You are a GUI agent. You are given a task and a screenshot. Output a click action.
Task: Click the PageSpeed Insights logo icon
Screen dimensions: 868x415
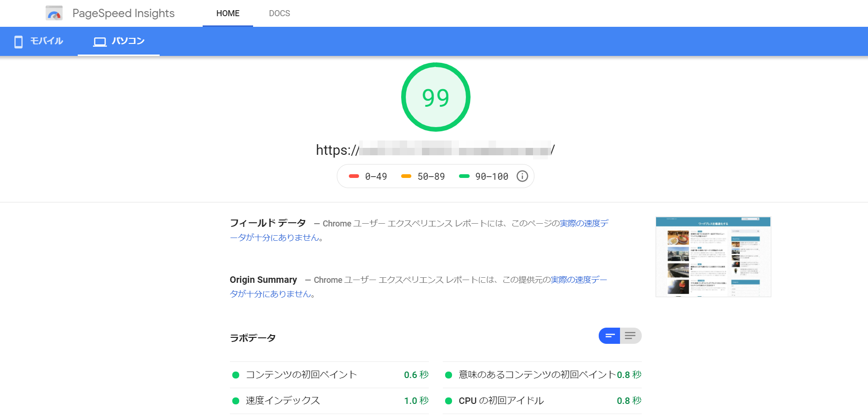click(x=54, y=13)
